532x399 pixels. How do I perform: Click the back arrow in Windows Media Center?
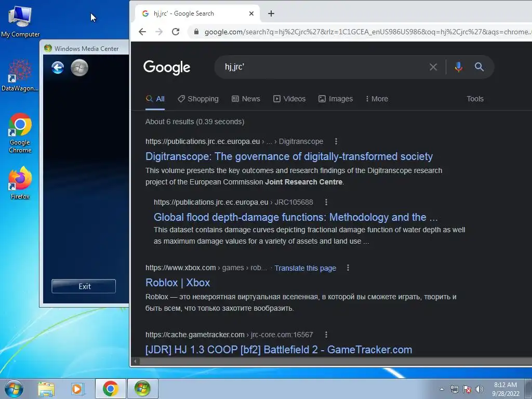(x=58, y=68)
